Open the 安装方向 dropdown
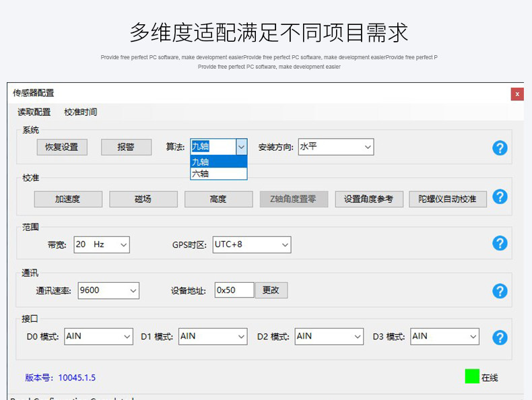The image size is (532, 400). 336,147
